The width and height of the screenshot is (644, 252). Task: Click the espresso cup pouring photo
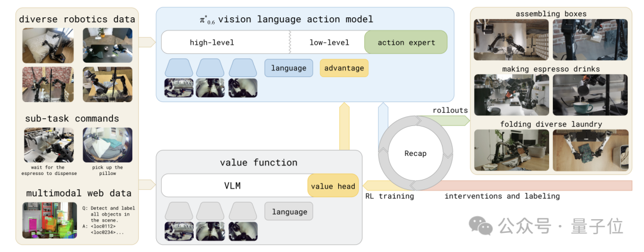point(590,94)
